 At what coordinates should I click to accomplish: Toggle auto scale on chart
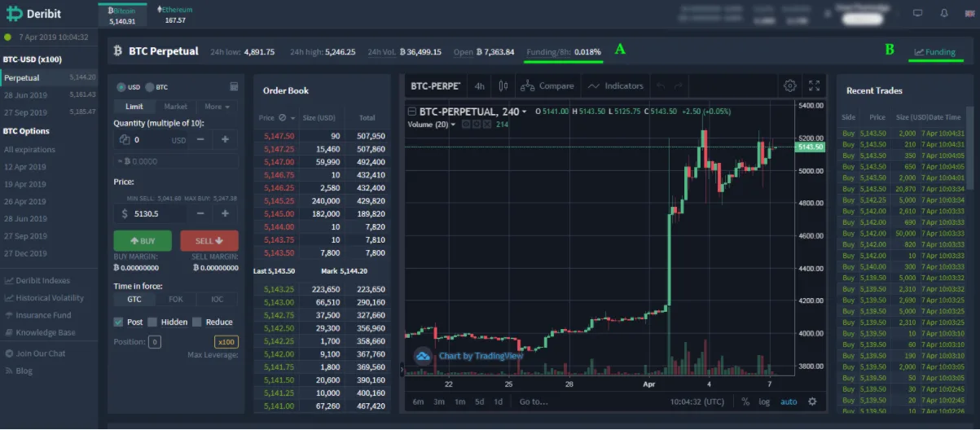pos(789,401)
